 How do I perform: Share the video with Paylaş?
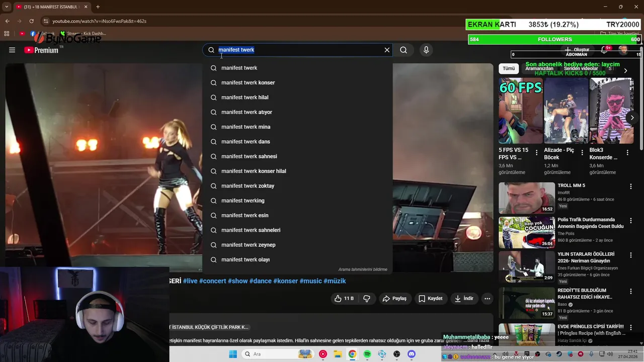[x=394, y=298]
